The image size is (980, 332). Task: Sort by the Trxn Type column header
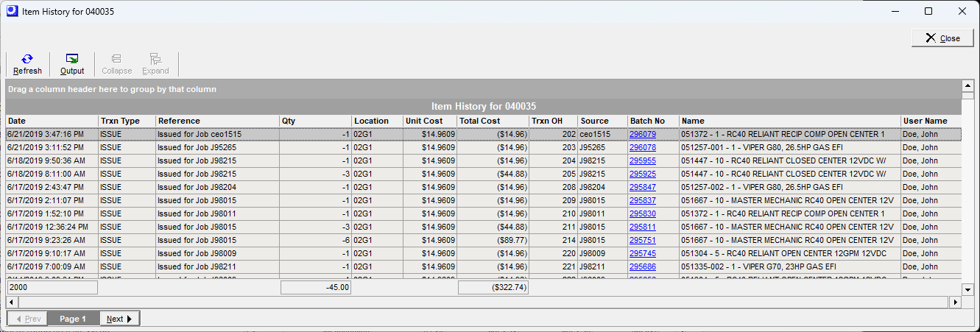[127, 121]
